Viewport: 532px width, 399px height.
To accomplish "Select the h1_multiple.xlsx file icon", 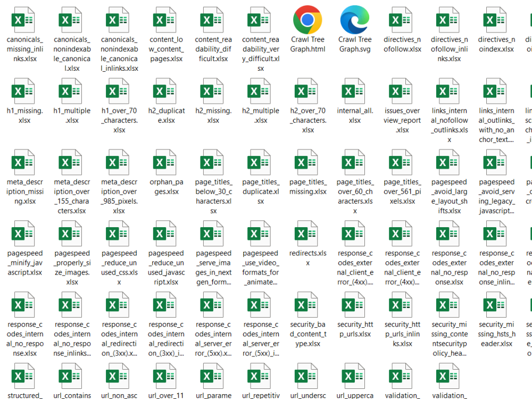I will (x=71, y=92).
